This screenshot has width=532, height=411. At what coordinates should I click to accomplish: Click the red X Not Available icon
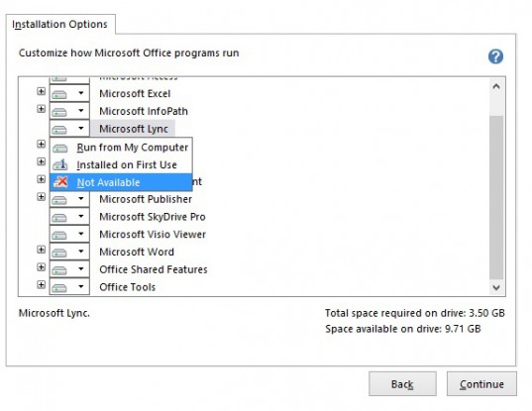60,182
